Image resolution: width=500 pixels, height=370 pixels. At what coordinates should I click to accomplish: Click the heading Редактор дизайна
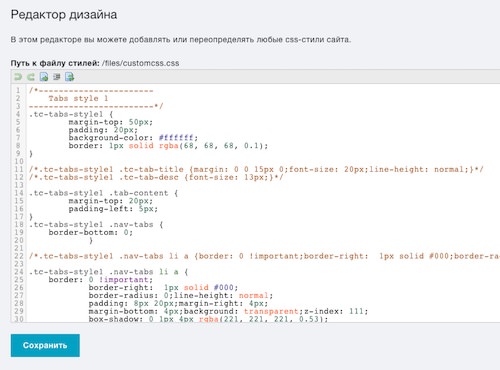[x=64, y=15]
